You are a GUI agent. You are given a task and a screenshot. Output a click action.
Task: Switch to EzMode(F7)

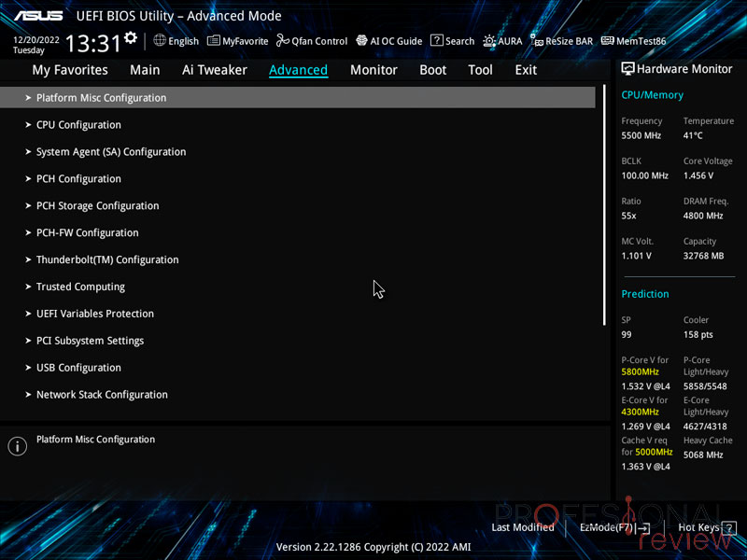(x=606, y=527)
